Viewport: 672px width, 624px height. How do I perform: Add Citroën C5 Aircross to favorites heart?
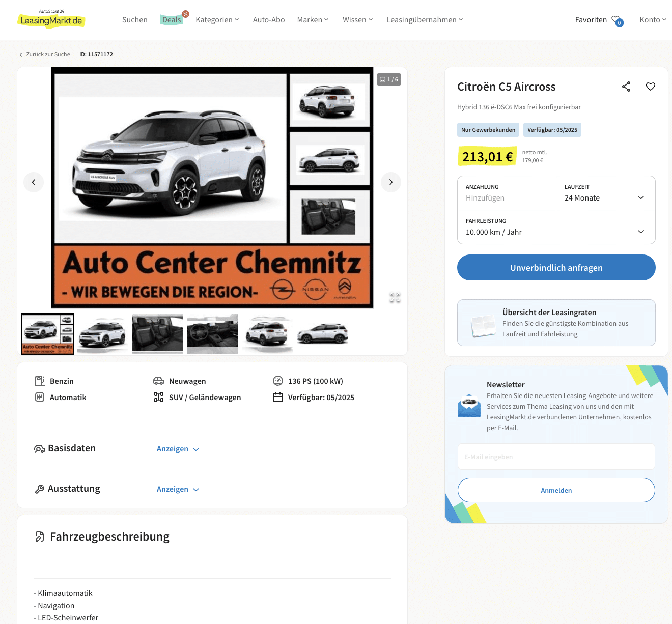(651, 87)
